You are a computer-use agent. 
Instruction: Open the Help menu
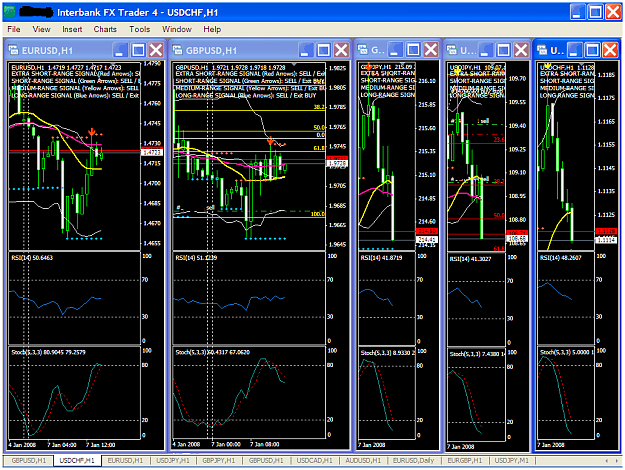[212, 29]
